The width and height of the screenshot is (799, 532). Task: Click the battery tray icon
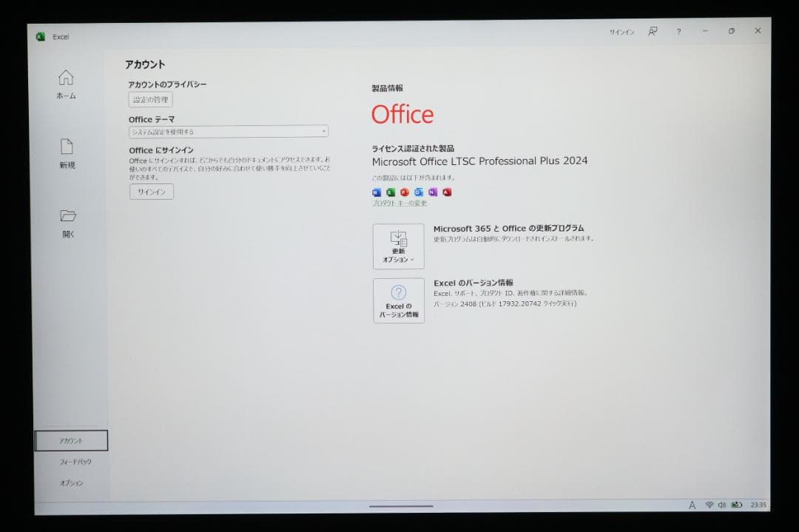[737, 505]
